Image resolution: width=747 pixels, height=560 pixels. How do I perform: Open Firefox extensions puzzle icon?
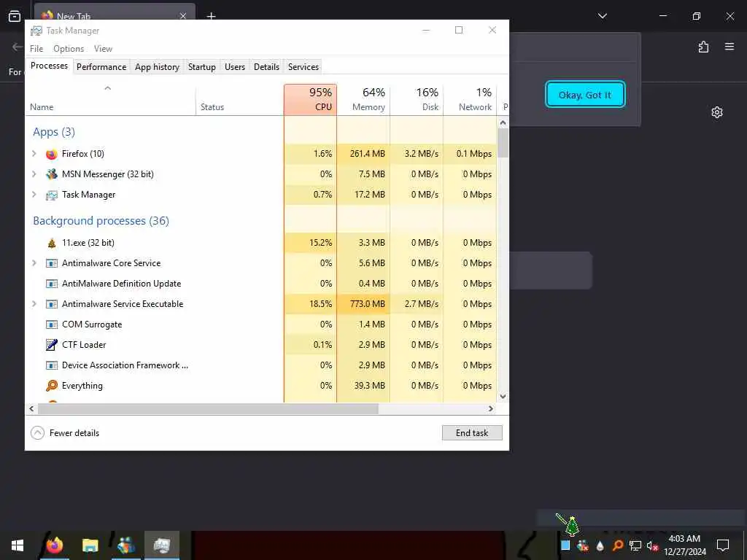[704, 47]
